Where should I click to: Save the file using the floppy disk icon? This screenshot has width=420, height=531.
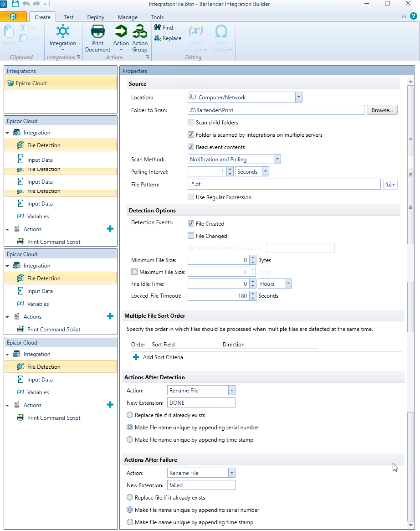coord(15,4)
